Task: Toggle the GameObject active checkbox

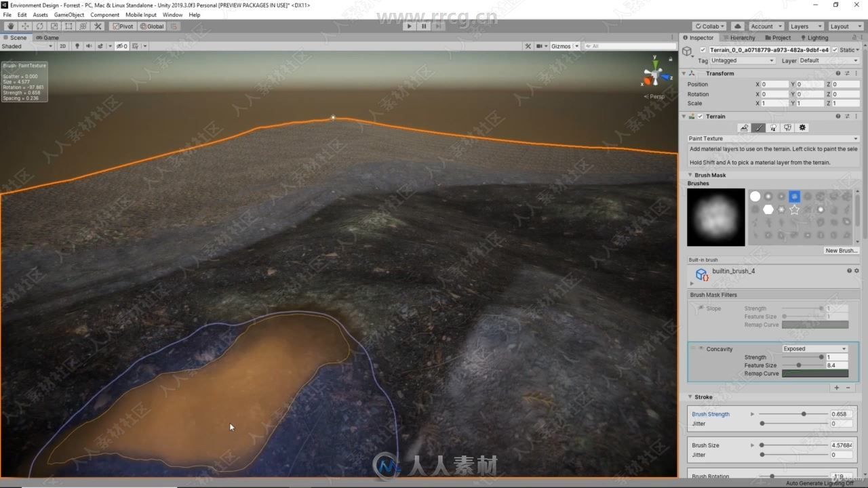Action: click(703, 50)
